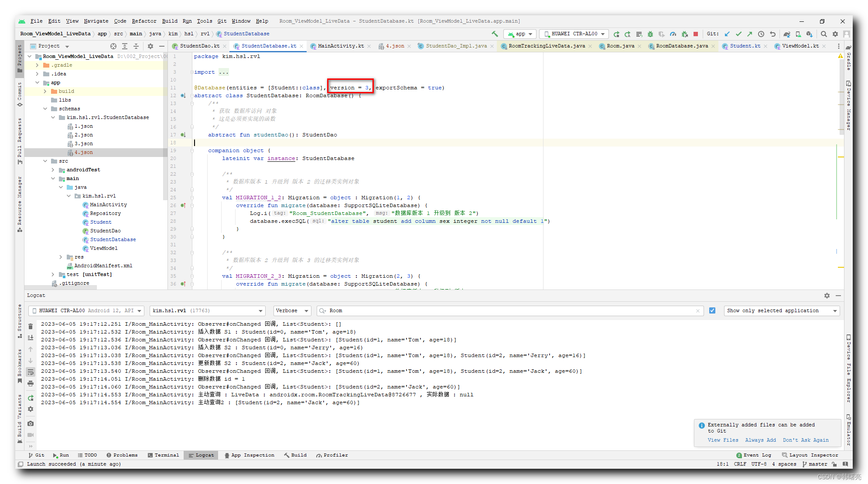Click Git Commit green checkmark

click(738, 34)
